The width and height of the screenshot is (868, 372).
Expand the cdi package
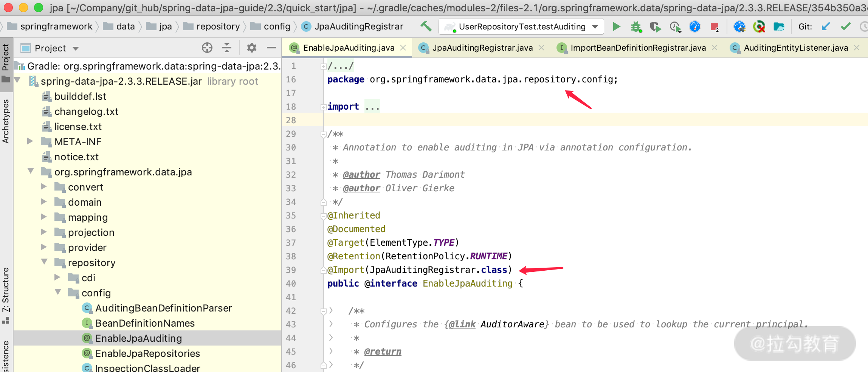point(57,277)
